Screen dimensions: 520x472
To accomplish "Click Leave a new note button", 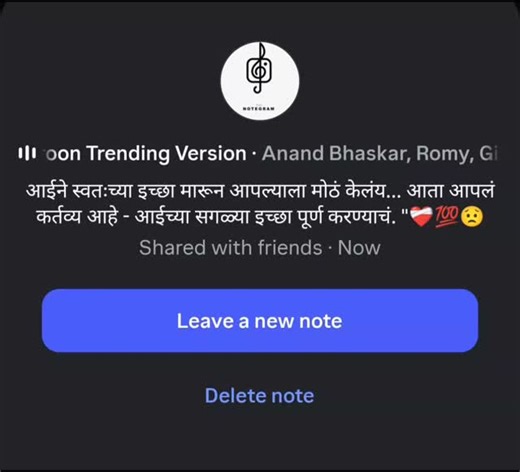I will coord(260,321).
